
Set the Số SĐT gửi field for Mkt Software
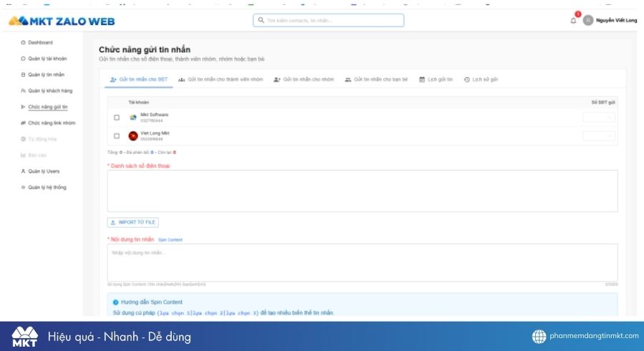[x=598, y=117]
